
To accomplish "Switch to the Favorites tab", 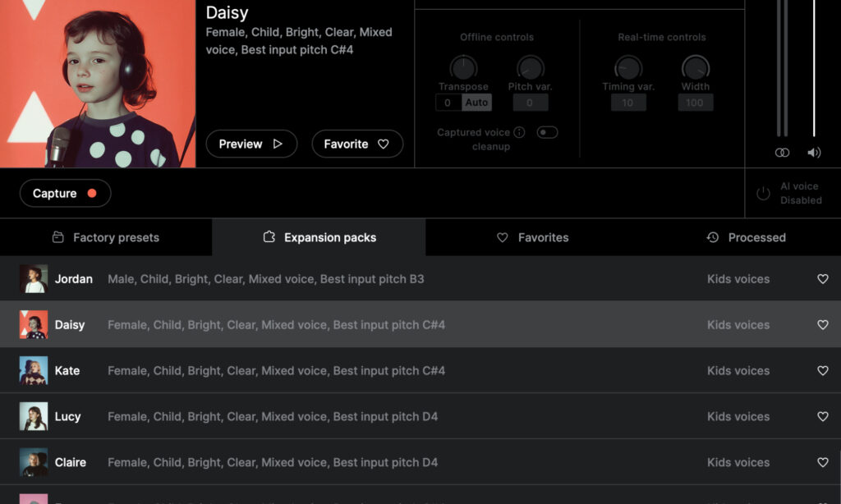I will coord(532,238).
